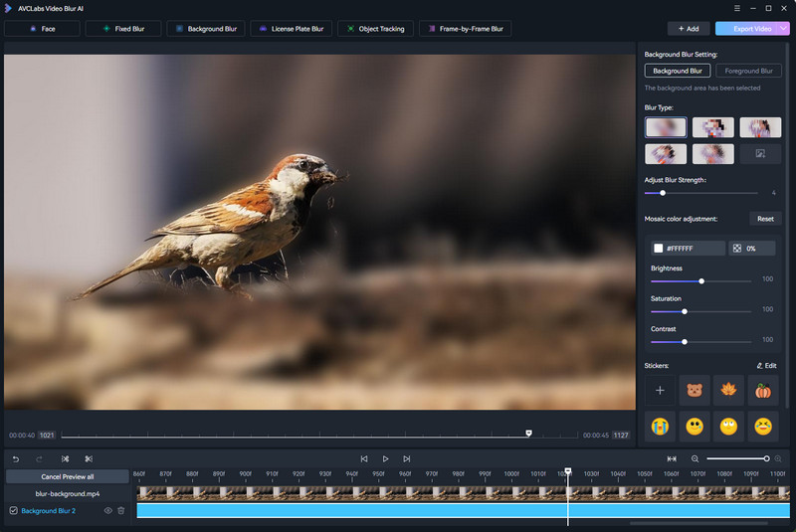Open the Object Tracking tool
796x532 pixels.
(x=375, y=29)
